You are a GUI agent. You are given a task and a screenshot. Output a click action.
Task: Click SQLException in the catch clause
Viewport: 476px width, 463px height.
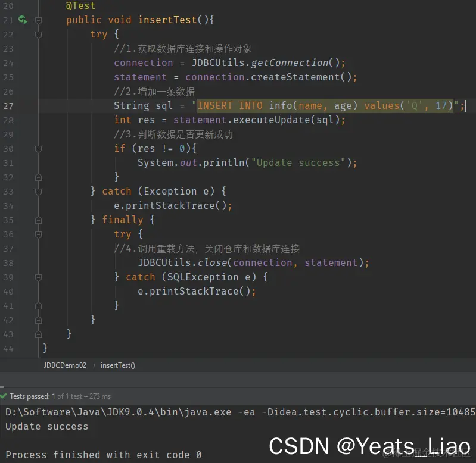(203, 277)
